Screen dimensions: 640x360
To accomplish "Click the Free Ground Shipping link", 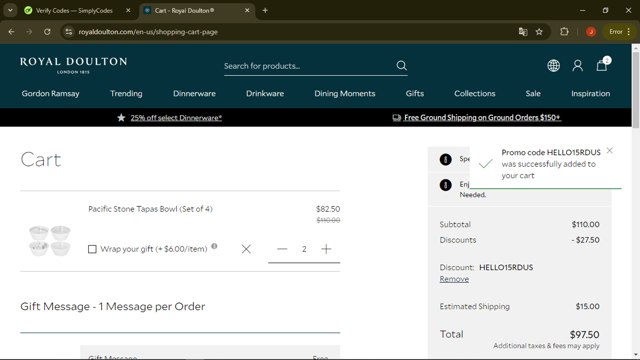I will coord(482,118).
